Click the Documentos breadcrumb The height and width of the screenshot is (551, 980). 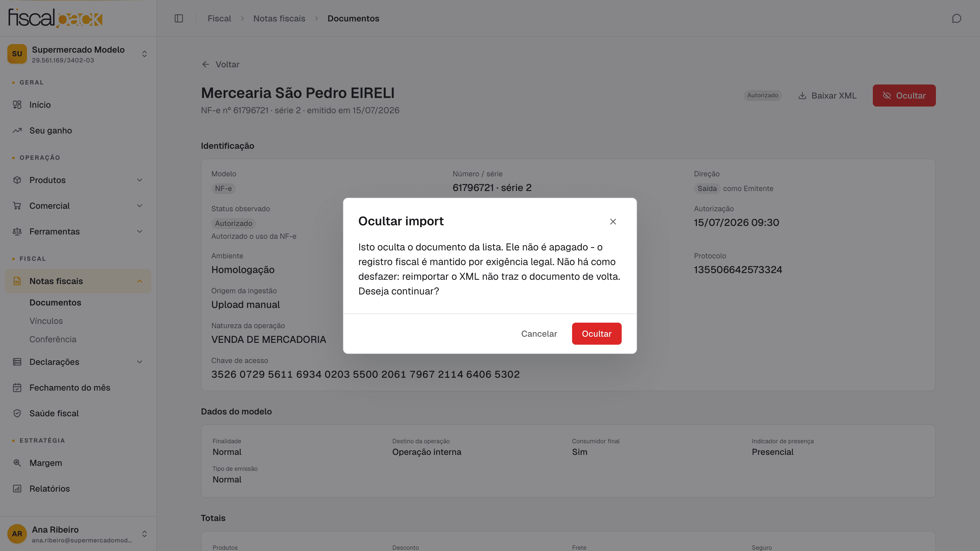353,18
